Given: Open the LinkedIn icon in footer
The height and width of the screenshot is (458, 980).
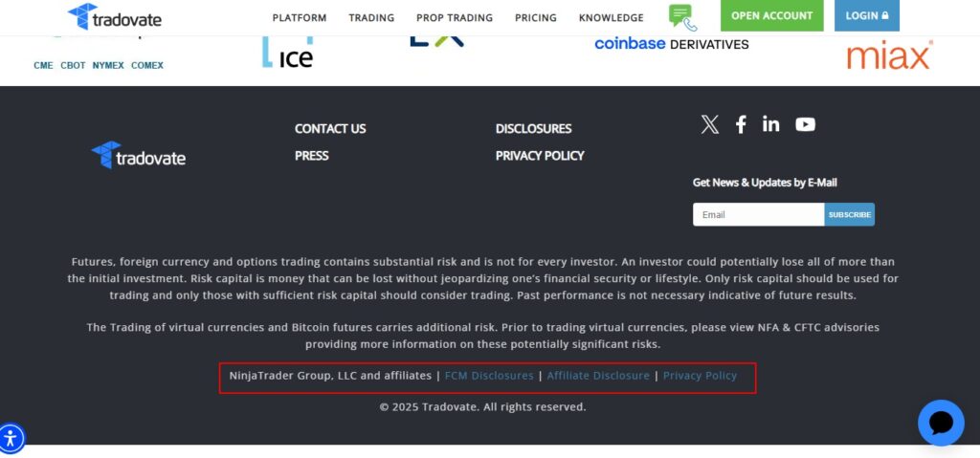Looking at the screenshot, I should tap(771, 124).
